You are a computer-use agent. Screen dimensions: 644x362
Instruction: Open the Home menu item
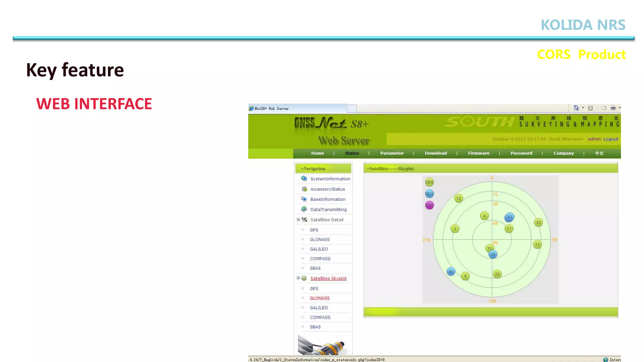[x=317, y=153]
